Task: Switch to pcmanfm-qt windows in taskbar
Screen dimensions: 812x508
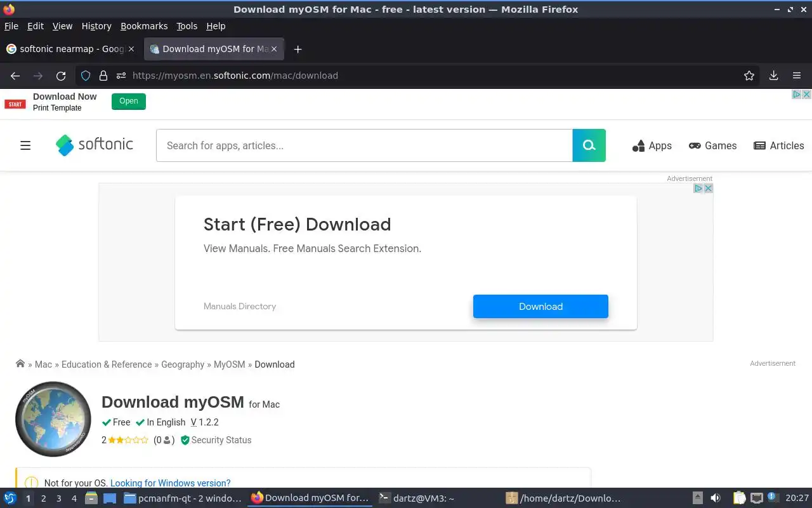Action: [x=183, y=498]
